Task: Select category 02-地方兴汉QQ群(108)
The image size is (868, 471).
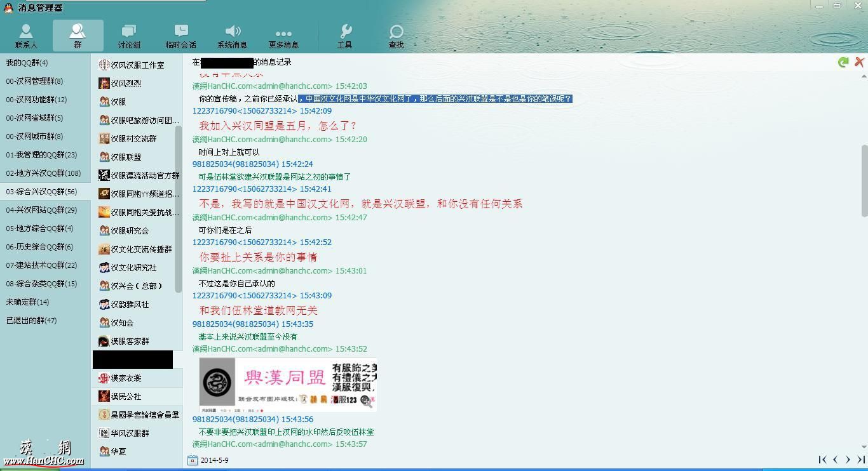Action: [43, 173]
